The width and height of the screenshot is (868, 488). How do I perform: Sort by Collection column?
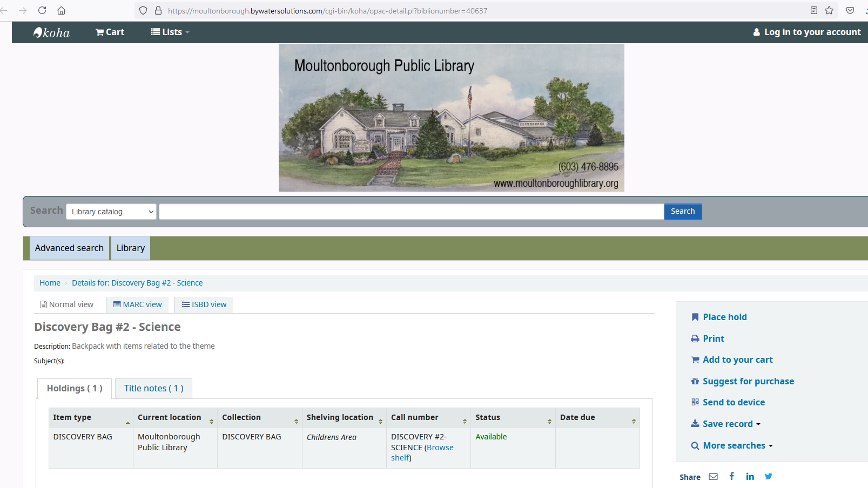tap(260, 417)
